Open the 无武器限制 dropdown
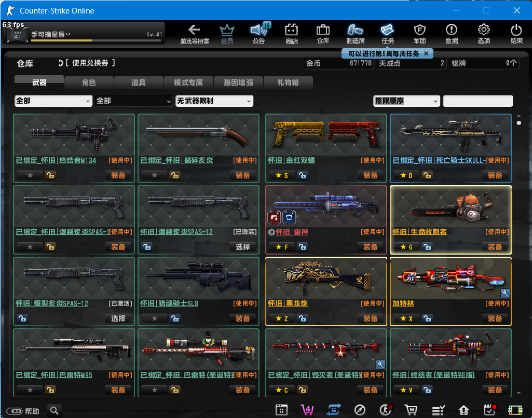 coord(214,101)
